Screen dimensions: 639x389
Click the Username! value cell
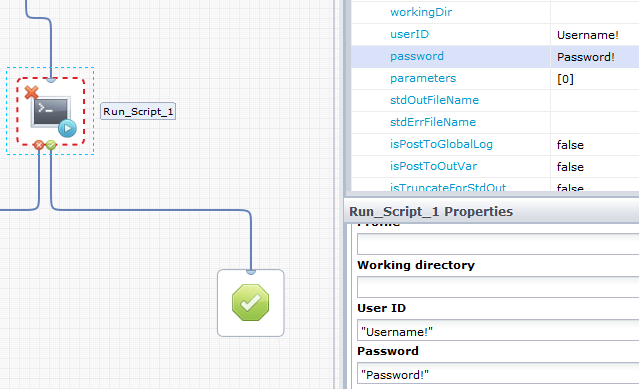click(595, 35)
